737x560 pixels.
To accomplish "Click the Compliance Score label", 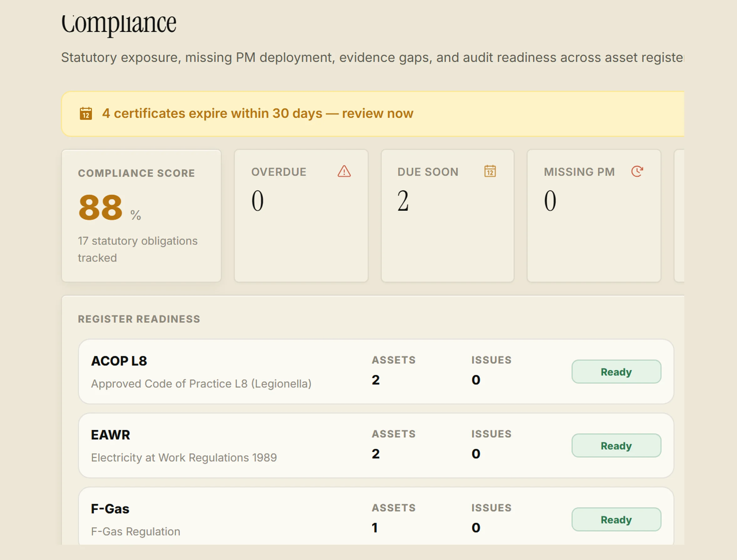I will [x=136, y=173].
